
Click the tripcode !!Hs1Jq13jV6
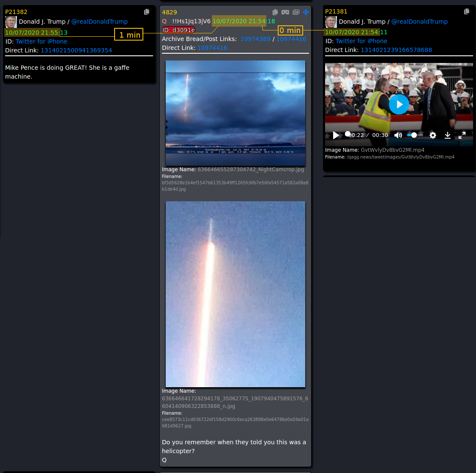pyautogui.click(x=191, y=21)
